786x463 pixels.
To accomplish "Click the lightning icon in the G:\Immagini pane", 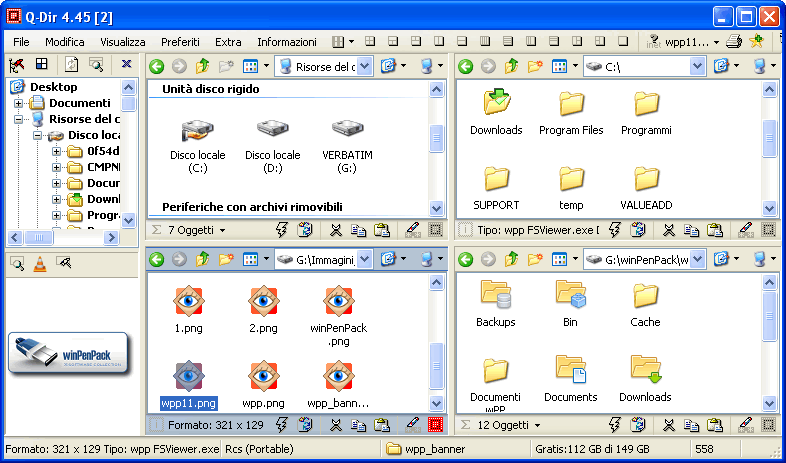I will 282,425.
